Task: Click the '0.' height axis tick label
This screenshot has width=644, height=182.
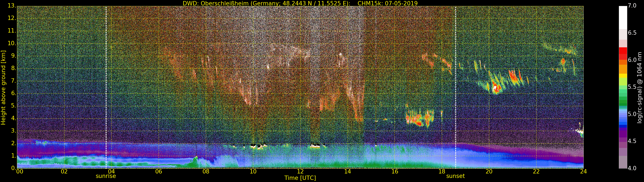Action: click(x=14, y=168)
